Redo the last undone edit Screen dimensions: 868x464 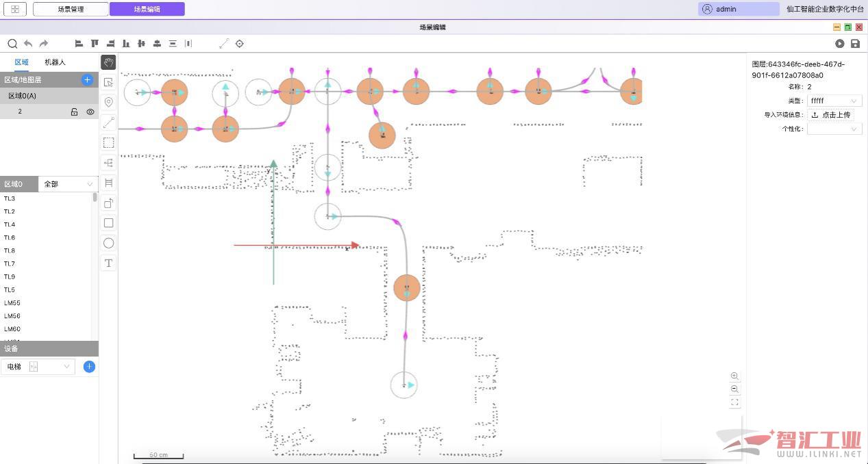[x=44, y=44]
